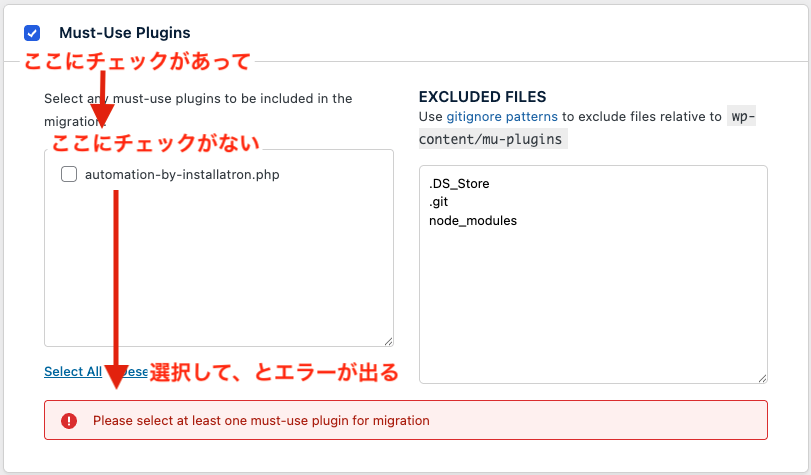Image resolution: width=811 pixels, height=475 pixels.
Task: Check the automation-by-installatron.php checkbox
Action: 69,174
